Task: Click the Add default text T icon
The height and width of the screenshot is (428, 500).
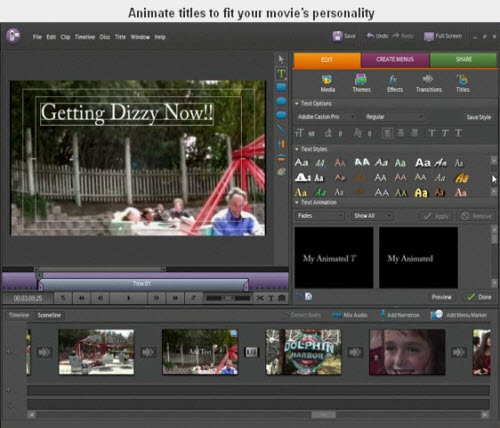Action: coord(271,298)
